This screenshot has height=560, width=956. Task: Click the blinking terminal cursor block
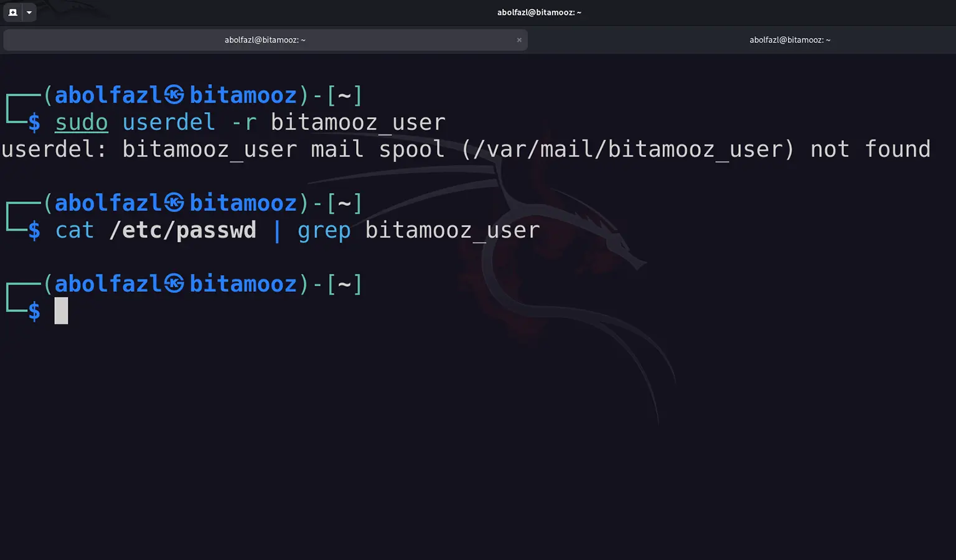(x=61, y=310)
